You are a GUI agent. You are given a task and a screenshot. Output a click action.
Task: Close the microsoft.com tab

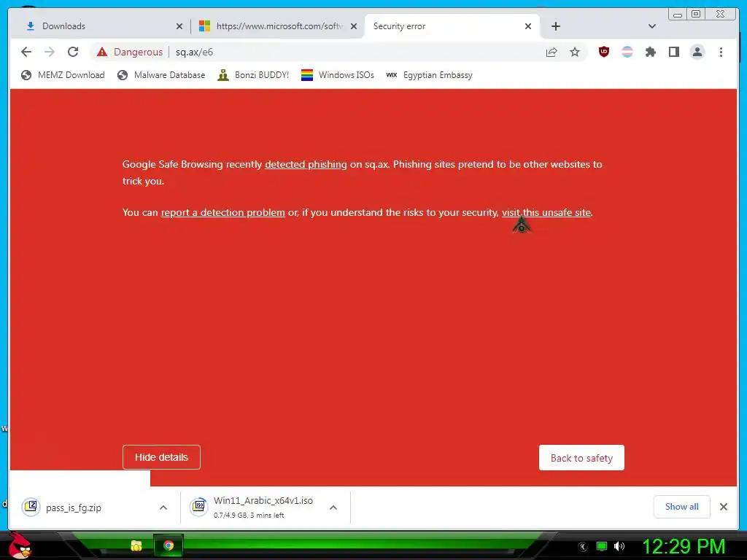(354, 26)
